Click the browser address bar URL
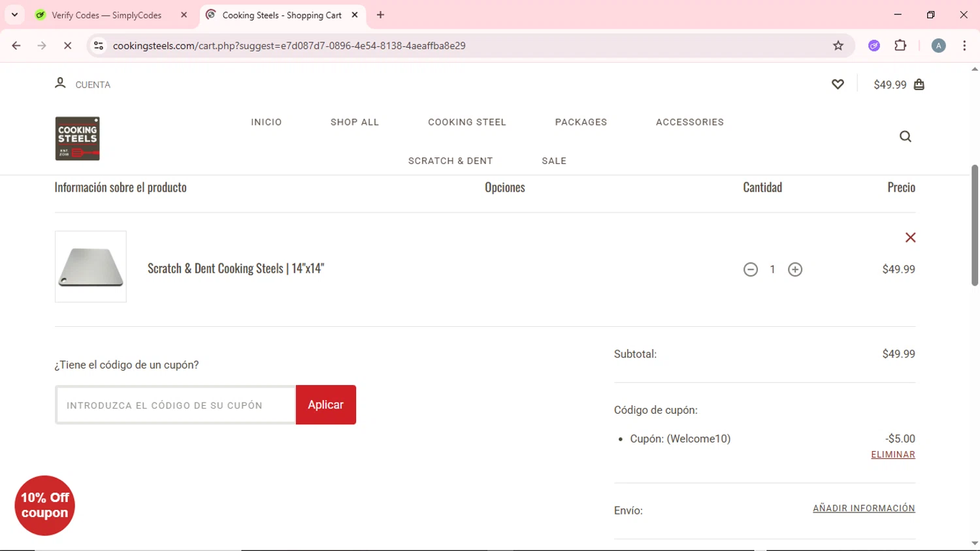The height and width of the screenshot is (551, 980). (x=289, y=46)
